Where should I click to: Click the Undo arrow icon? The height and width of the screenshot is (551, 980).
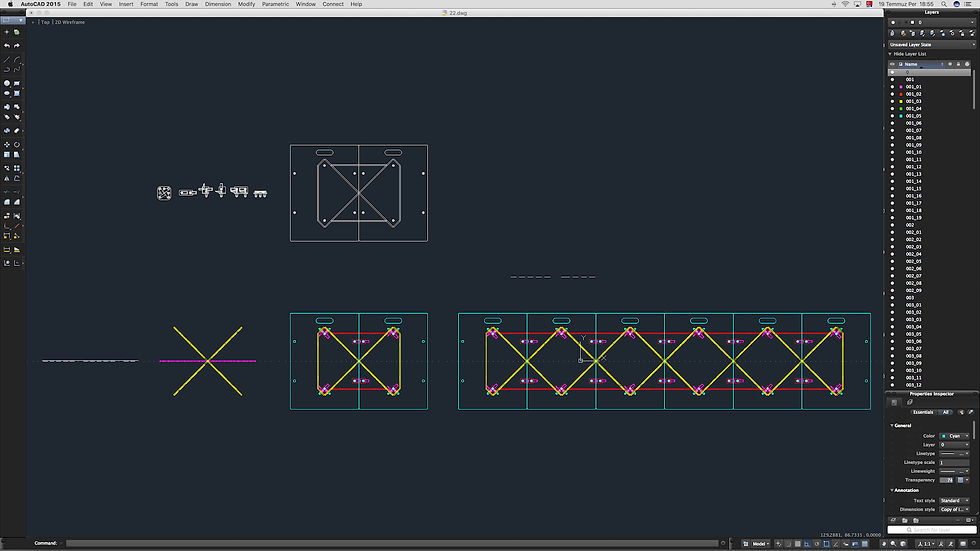pyautogui.click(x=7, y=46)
